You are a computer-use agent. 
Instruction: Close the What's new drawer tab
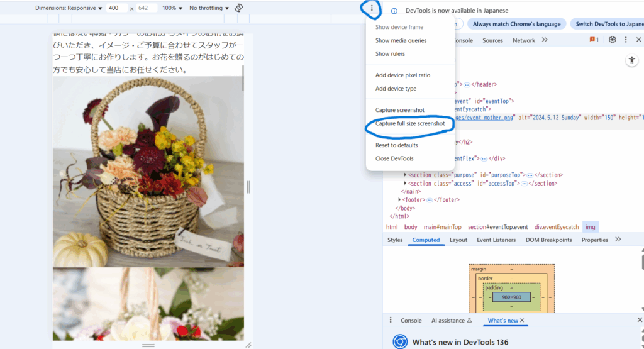522,321
